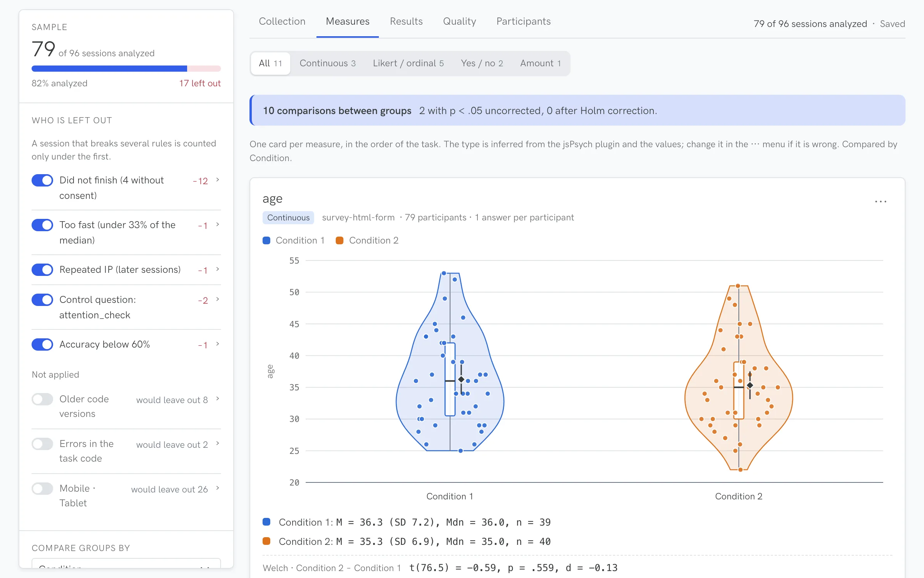Expand the Repeated IP rule chevron

click(218, 269)
